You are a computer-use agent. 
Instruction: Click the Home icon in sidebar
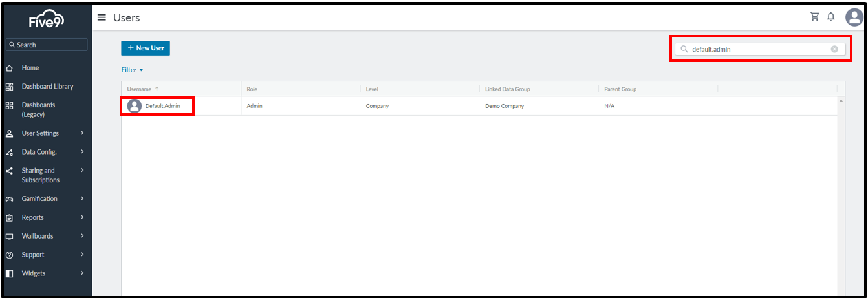(10, 68)
